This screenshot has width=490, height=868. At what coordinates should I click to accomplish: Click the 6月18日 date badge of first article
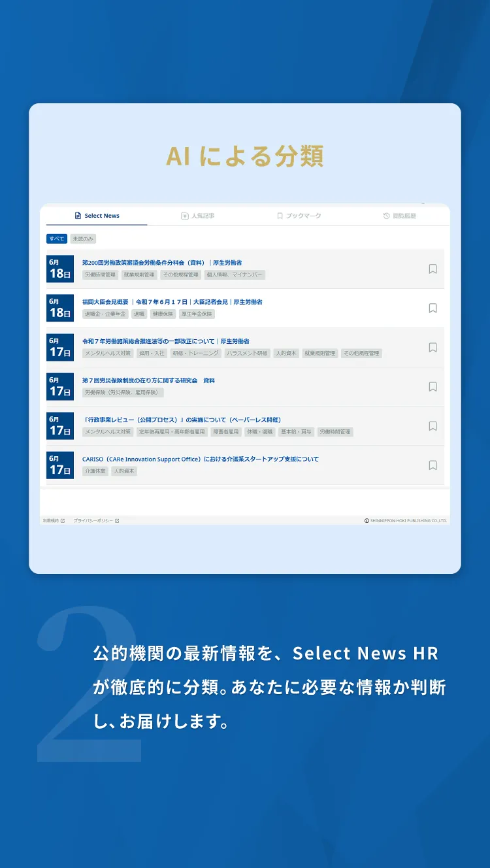[60, 269]
